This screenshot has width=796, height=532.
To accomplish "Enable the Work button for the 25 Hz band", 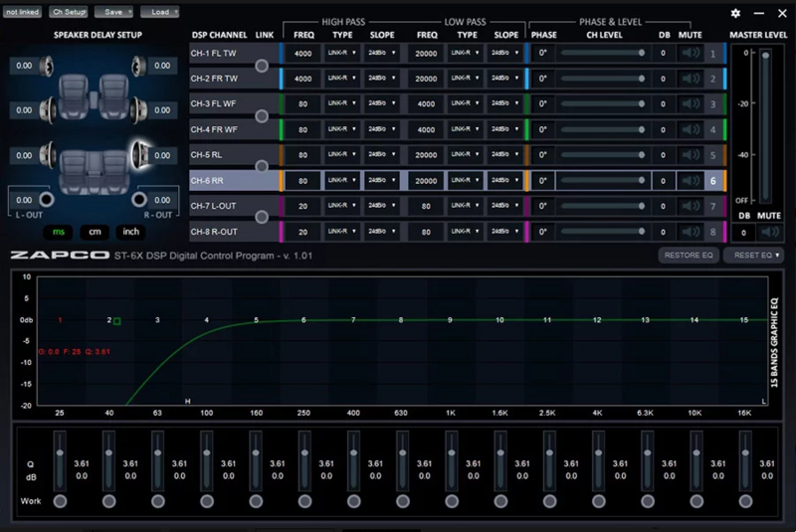I will (x=61, y=501).
